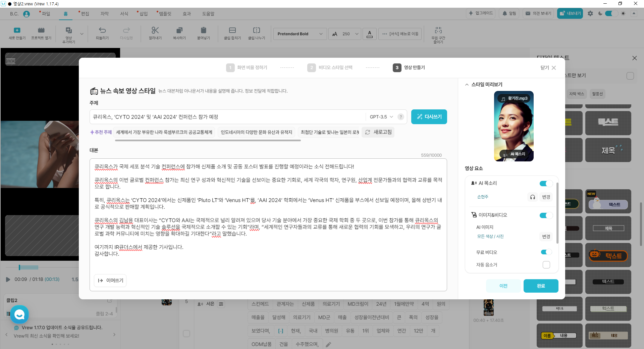
Task: Click the Cut (잘라내기) scissors icon
Action: 155,30
